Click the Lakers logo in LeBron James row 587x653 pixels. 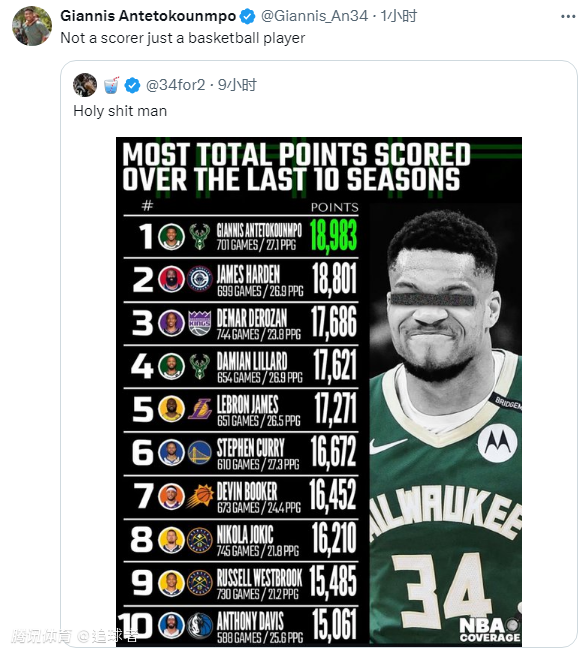(200, 409)
